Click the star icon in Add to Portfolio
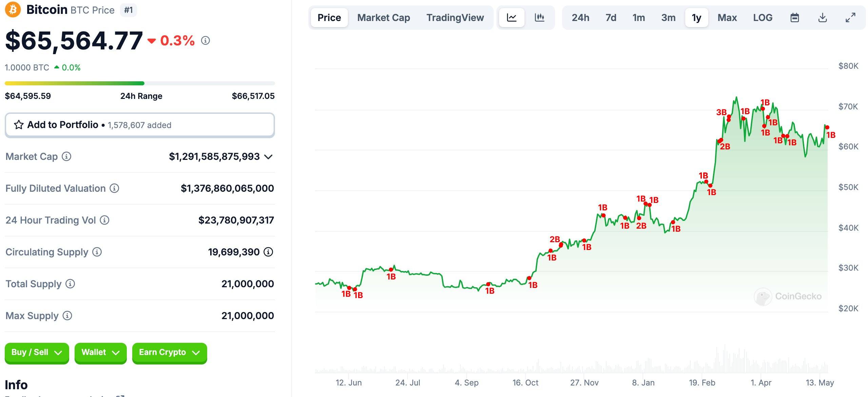This screenshot has width=868, height=397. (19, 125)
